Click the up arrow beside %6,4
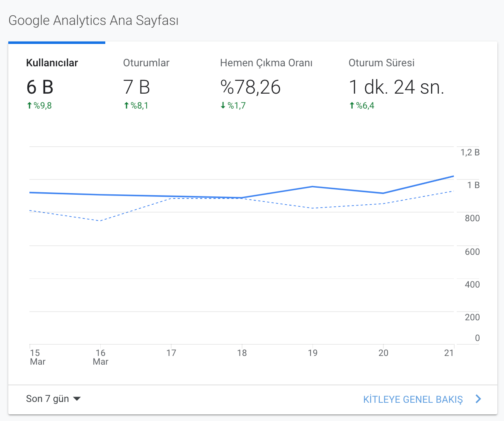The width and height of the screenshot is (504, 421). pos(352,106)
